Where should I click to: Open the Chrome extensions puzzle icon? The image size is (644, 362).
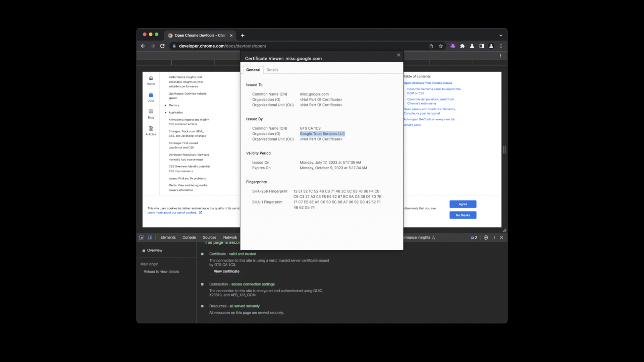(463, 46)
